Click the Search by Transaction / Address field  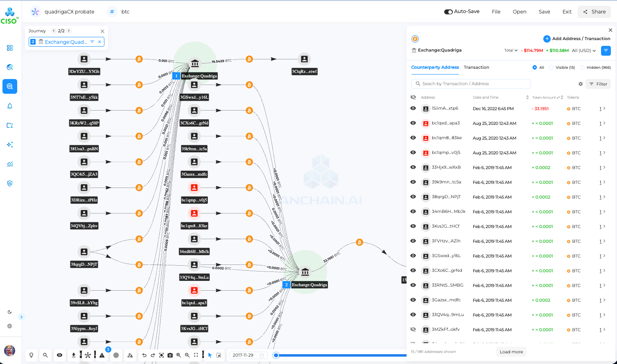click(x=471, y=84)
